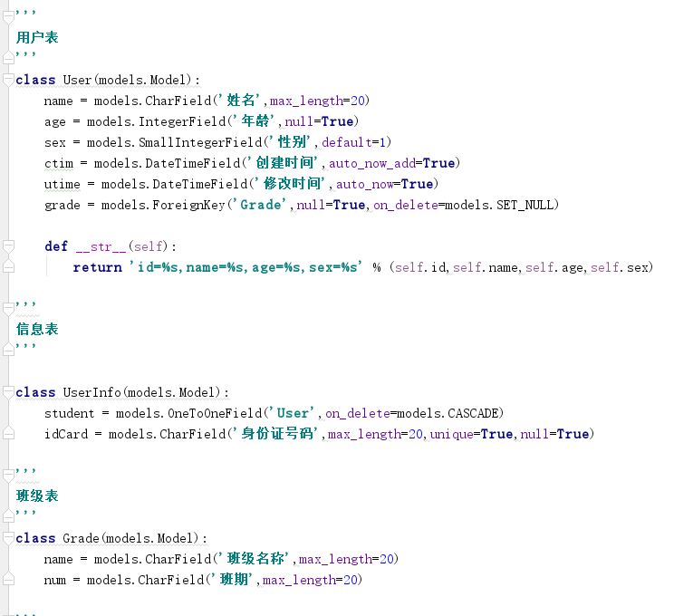Click IntegerField in age line
This screenshot has width=674, height=616.
pyautogui.click(x=182, y=121)
